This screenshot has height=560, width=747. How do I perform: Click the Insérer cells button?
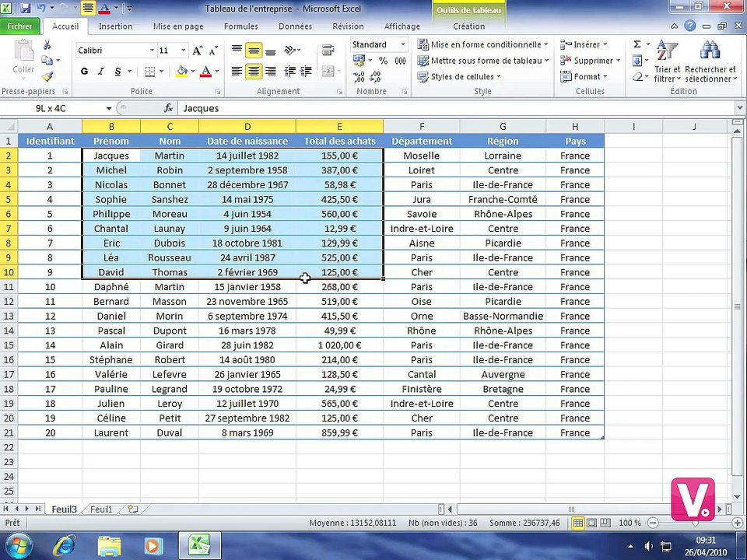point(584,44)
